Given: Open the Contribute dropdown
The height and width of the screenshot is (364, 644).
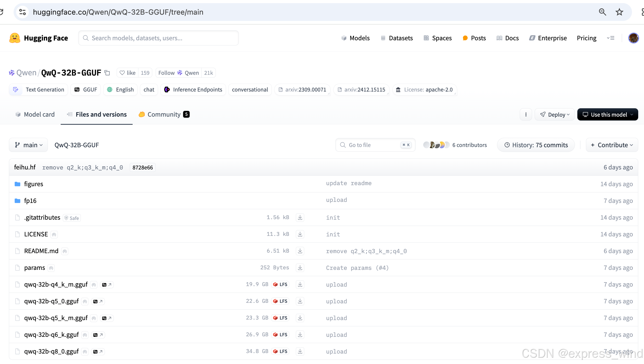Looking at the screenshot, I should pos(612,145).
